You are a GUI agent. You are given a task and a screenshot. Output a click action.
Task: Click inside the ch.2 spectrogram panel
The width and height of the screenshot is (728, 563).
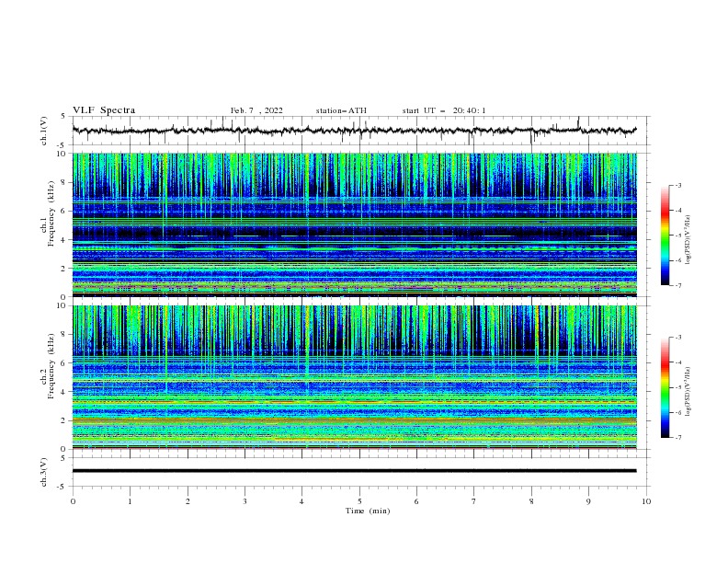[354, 377]
